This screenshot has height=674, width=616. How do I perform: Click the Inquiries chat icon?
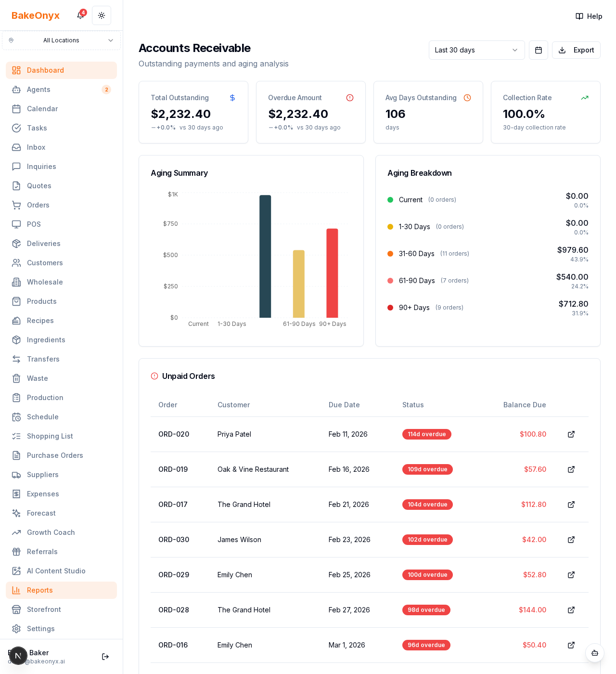point(16,167)
